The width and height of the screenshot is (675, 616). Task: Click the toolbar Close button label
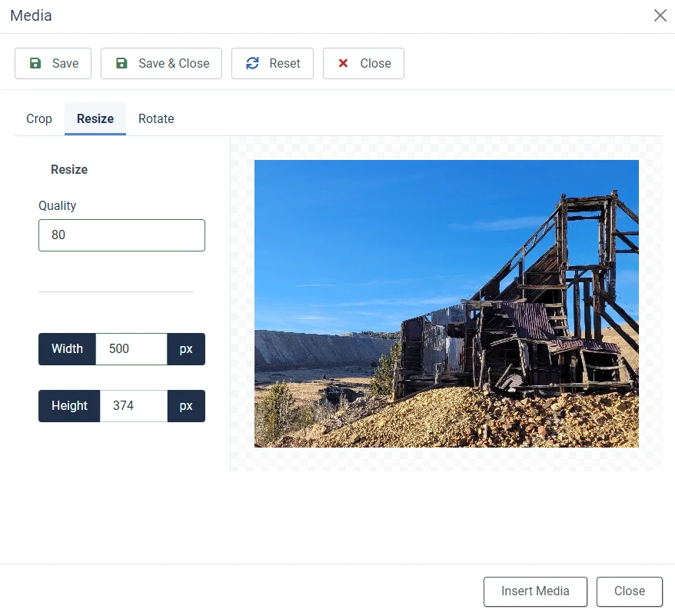tap(375, 63)
